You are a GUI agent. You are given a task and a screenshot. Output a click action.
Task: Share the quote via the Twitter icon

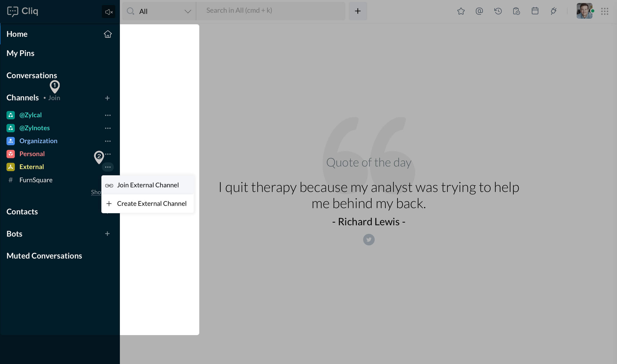pyautogui.click(x=369, y=239)
